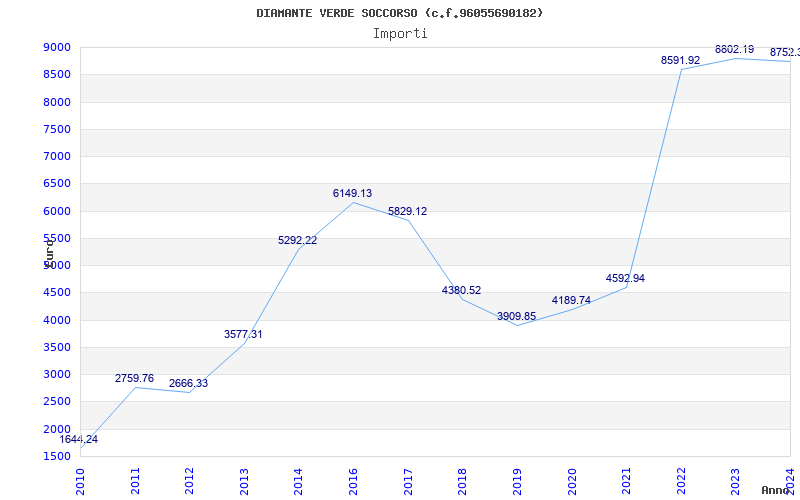Select the 2759.76 data point label
The height and width of the screenshot is (500, 800).
134,378
